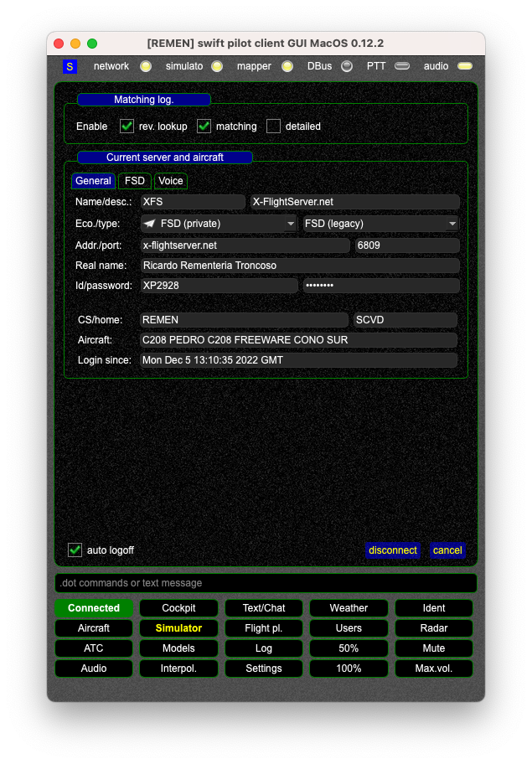Toggle the matching checkbox
Viewport: 532px width, 764px height.
coord(204,126)
